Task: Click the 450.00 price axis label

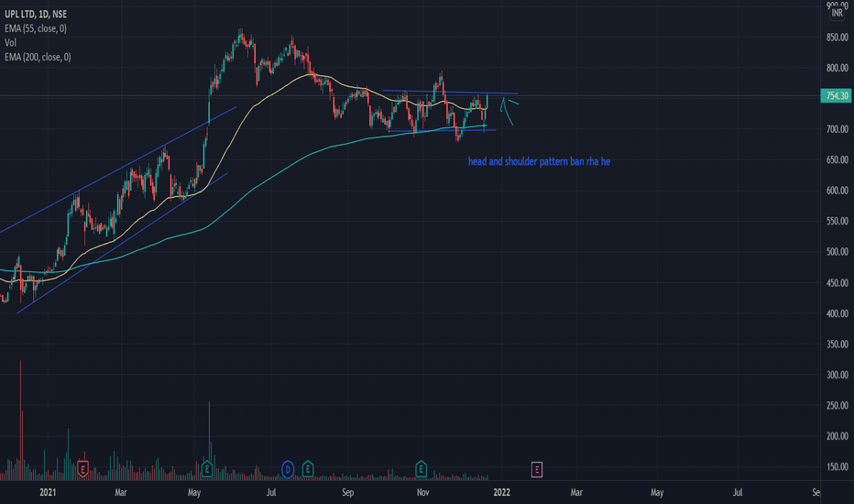Action: click(838, 283)
